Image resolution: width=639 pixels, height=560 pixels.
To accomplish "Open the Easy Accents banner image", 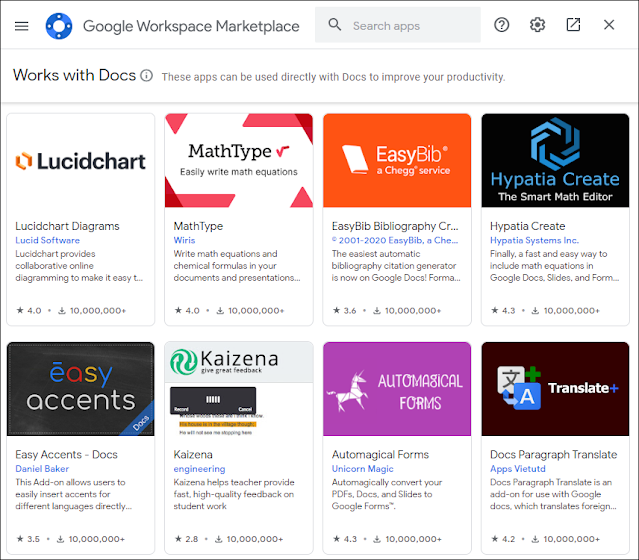I will pyautogui.click(x=81, y=389).
